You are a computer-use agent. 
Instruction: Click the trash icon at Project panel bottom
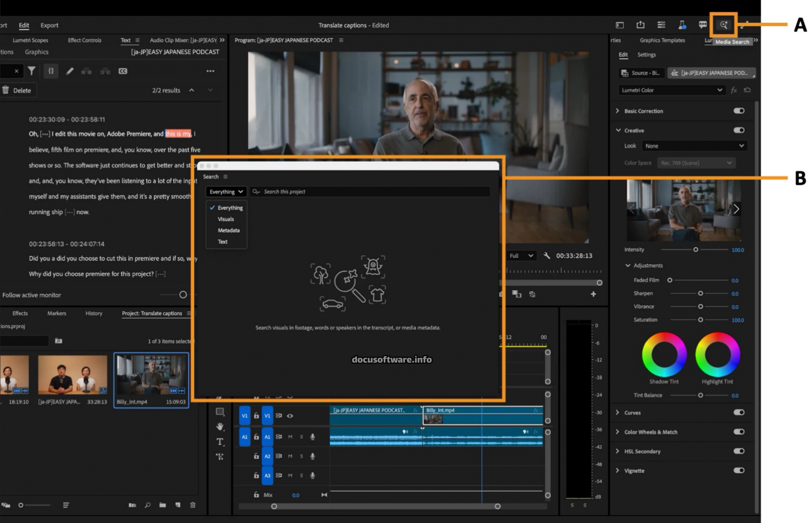pyautogui.click(x=193, y=505)
